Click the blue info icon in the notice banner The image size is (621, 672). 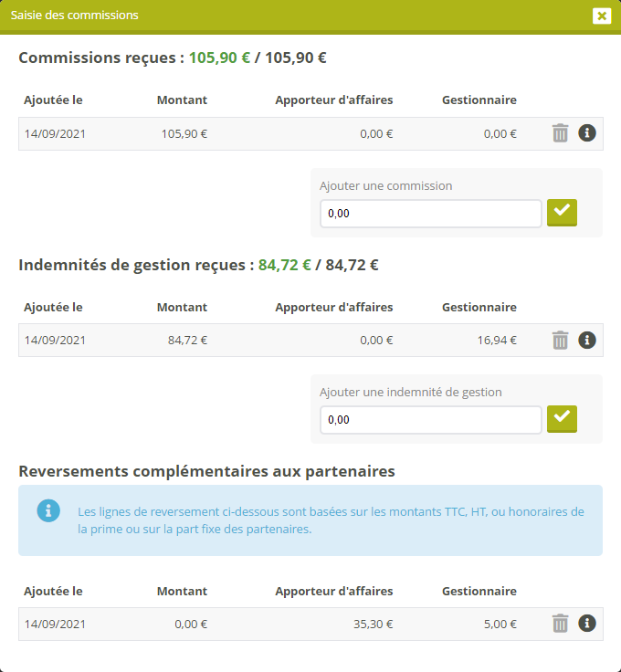pyautogui.click(x=48, y=510)
